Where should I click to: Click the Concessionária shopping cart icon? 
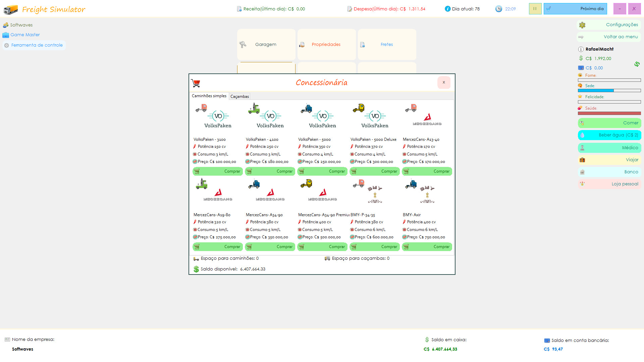(x=196, y=83)
